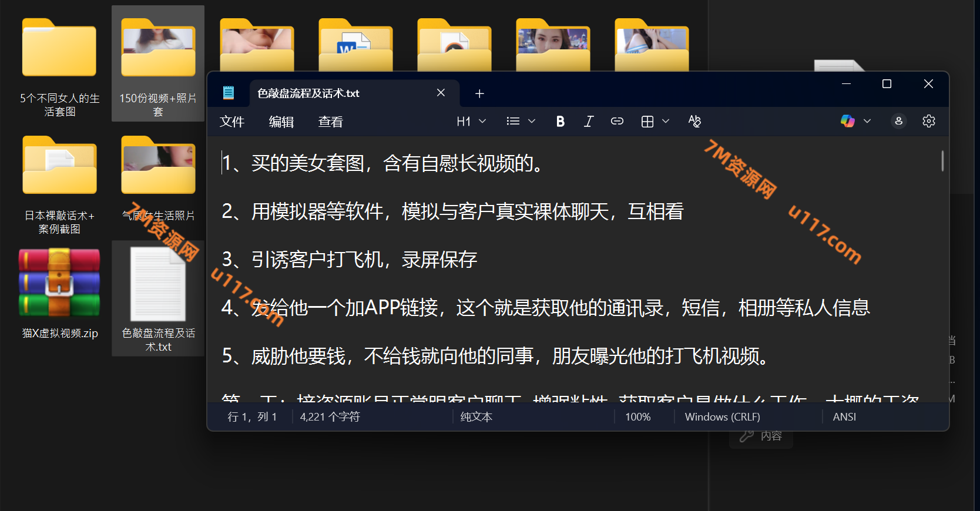Close the open .txt document tab
Screen dimensions: 980x511
pos(441,93)
